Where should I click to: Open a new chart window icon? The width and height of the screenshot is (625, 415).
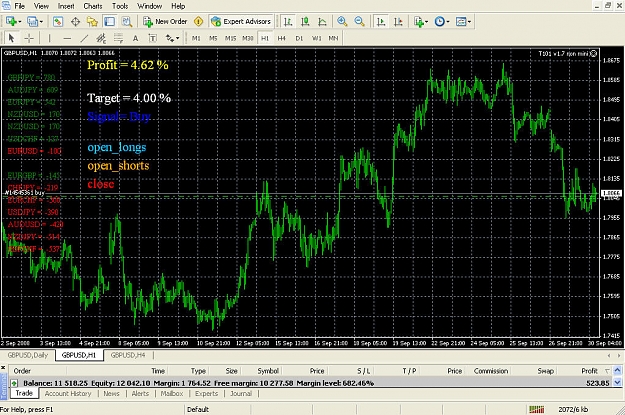pos(11,22)
